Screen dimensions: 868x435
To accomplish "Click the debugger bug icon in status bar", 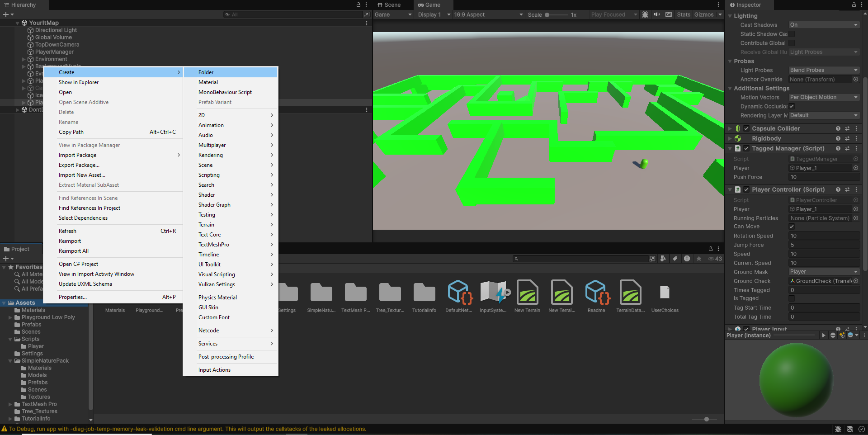I will pyautogui.click(x=838, y=429).
